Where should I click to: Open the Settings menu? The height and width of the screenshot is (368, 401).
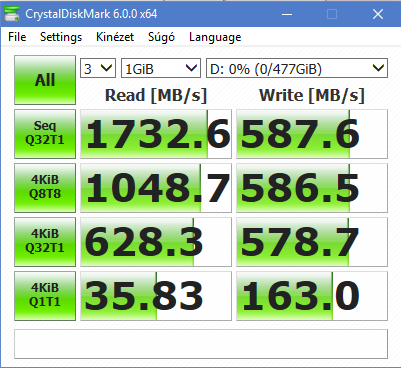[61, 37]
